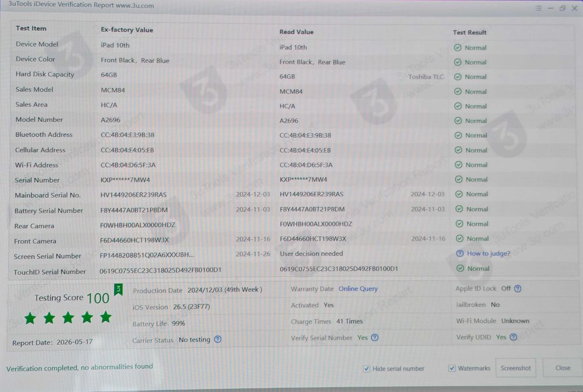Click the first green rating star
Screen dimensions: 583x392
click(x=30, y=318)
